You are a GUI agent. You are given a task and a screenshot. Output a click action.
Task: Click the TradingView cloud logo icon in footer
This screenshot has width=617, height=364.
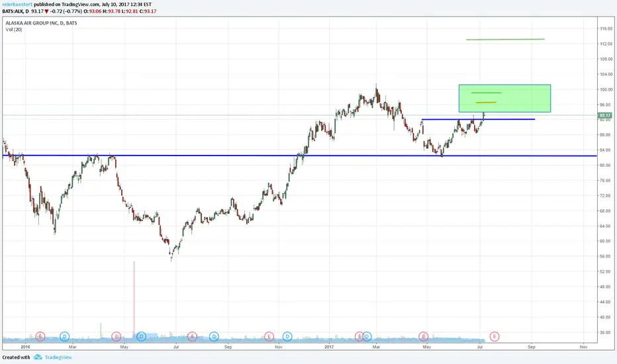tap(38, 357)
